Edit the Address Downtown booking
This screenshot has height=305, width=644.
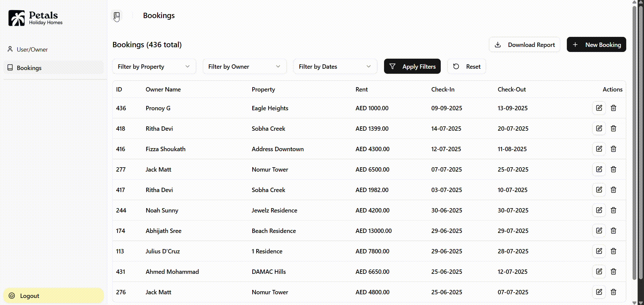pyautogui.click(x=599, y=149)
